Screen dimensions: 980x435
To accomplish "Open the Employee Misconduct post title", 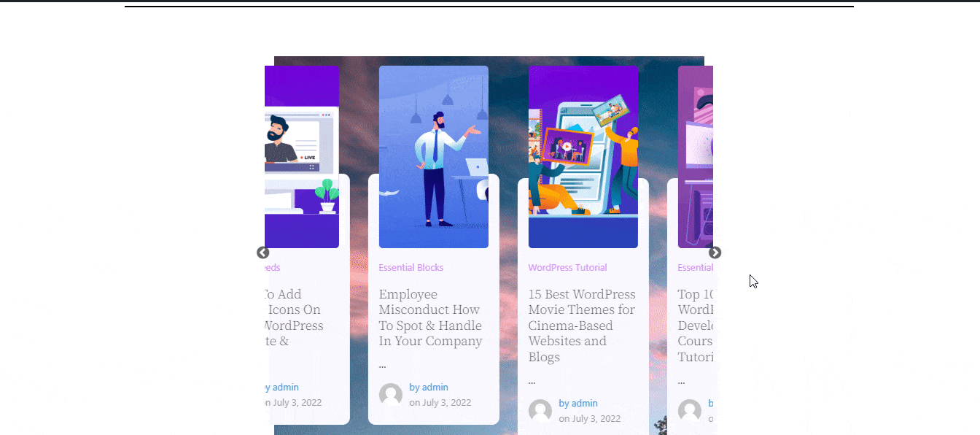I will pos(430,317).
